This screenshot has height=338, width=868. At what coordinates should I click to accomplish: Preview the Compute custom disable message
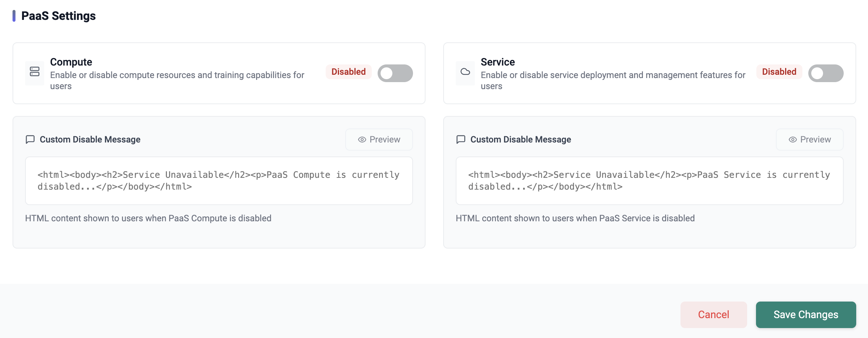point(379,140)
